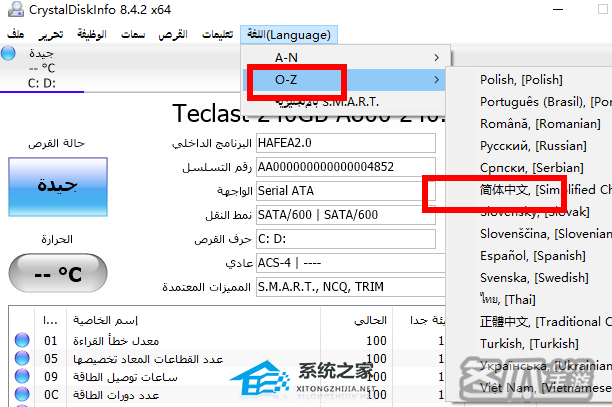612x407 pixels.
Task: Click the blue disk status icon for C: D:
Action: tap(8, 53)
